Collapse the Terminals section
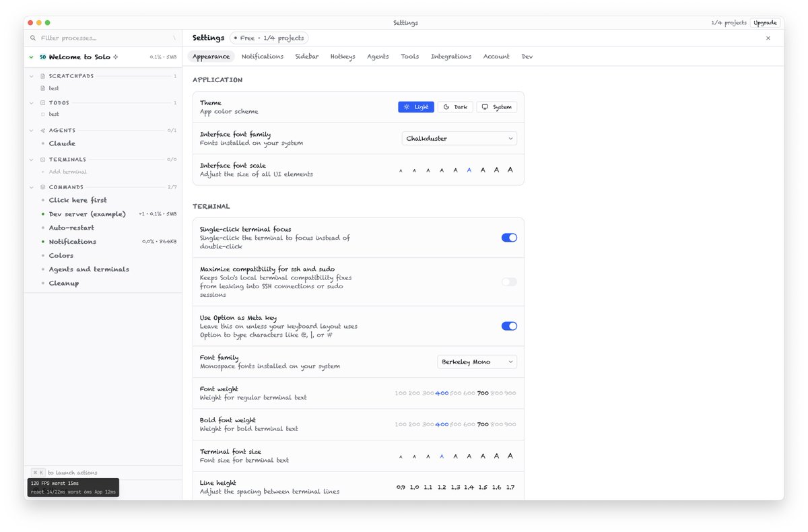Image resolution: width=808 pixels, height=532 pixels. tap(32, 160)
